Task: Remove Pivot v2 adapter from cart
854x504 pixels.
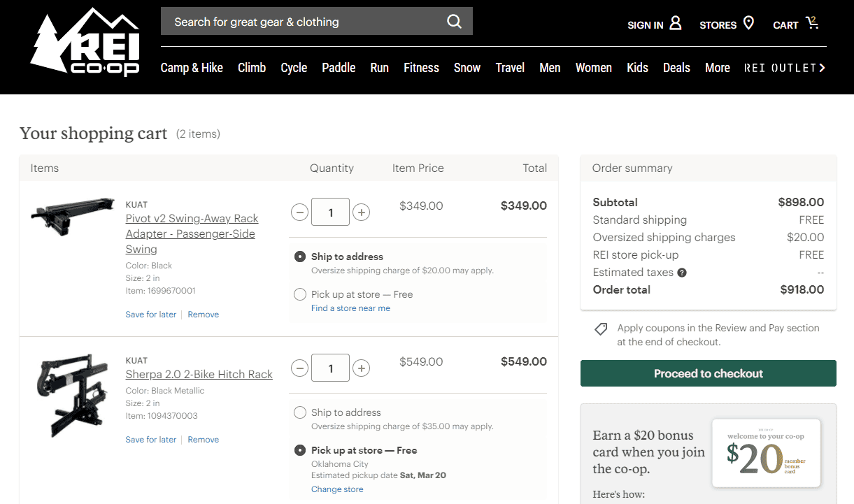Action: [x=204, y=315]
